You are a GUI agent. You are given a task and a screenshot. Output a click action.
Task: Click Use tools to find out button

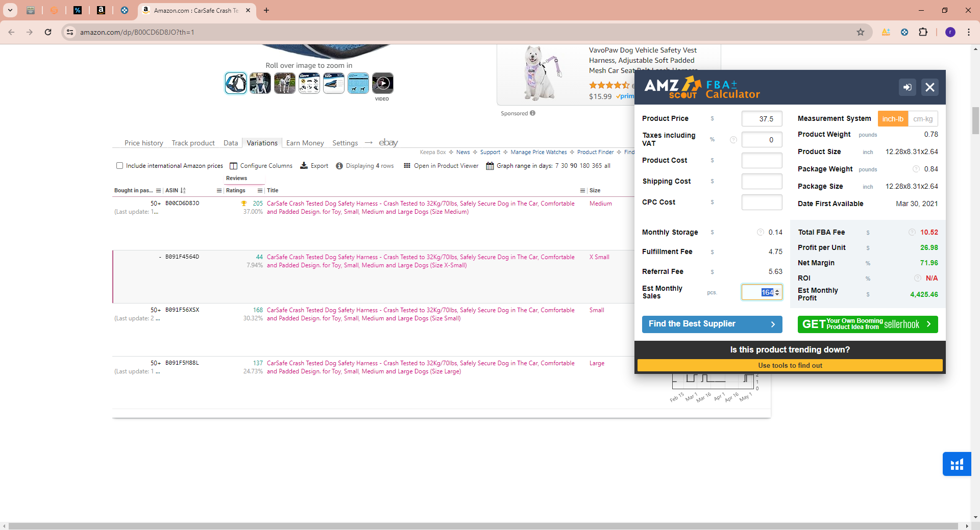click(x=790, y=365)
